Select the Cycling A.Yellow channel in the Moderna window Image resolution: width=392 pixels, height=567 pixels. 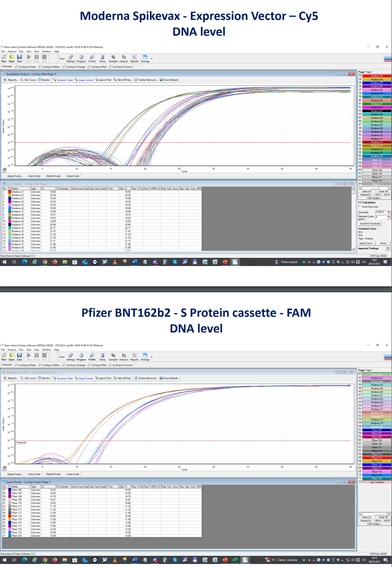49,67
